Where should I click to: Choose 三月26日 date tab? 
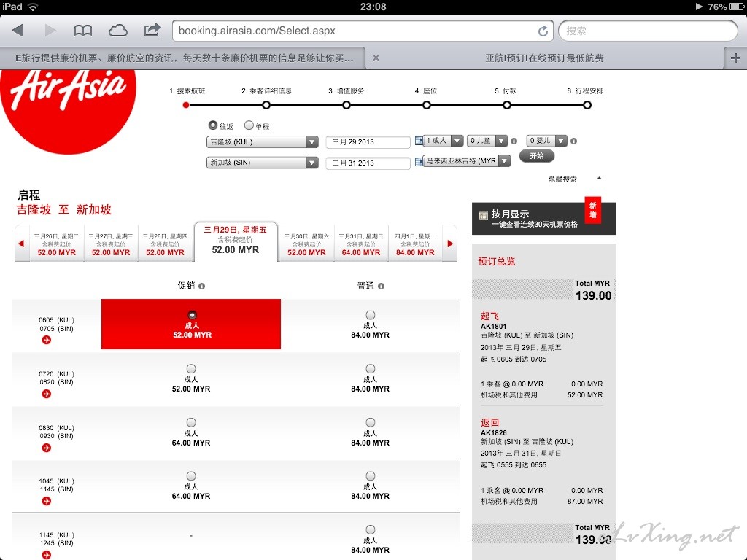coord(57,244)
